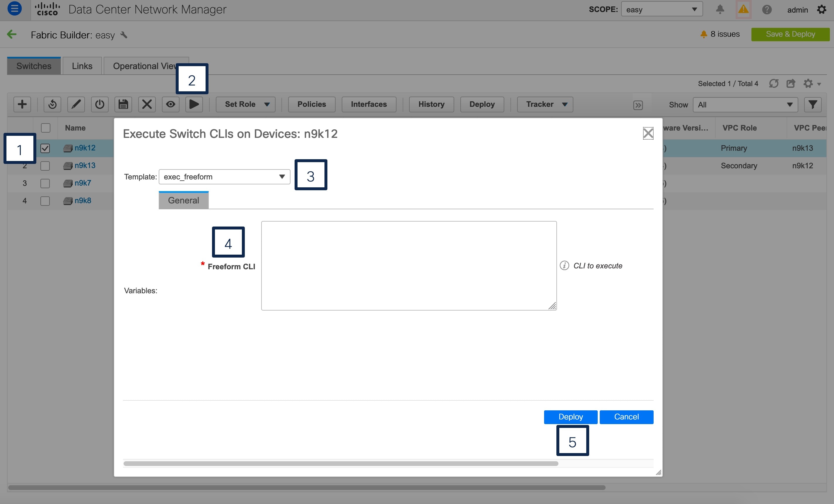Viewport: 834px width, 504px height.
Task: Open the notifications bell in header
Action: [720, 9]
